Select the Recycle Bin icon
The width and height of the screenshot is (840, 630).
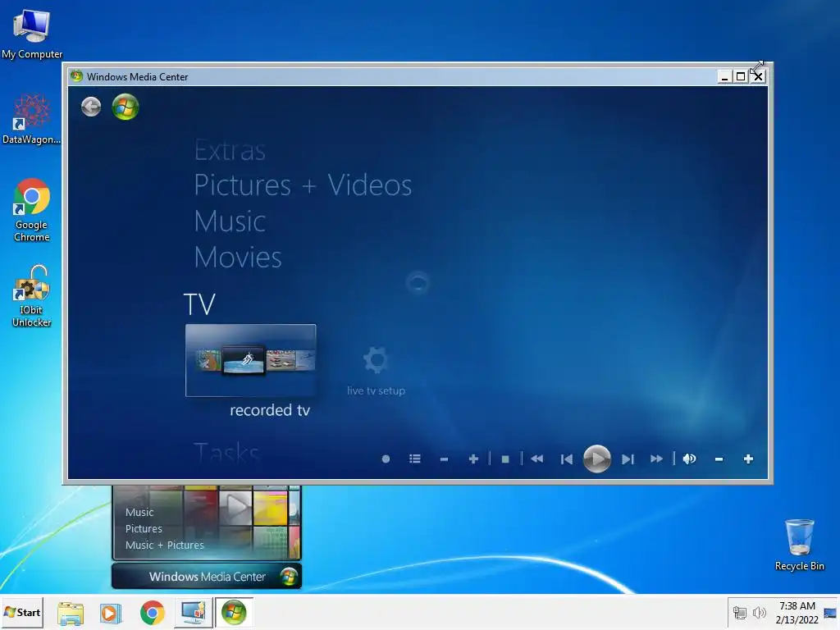pyautogui.click(x=799, y=545)
